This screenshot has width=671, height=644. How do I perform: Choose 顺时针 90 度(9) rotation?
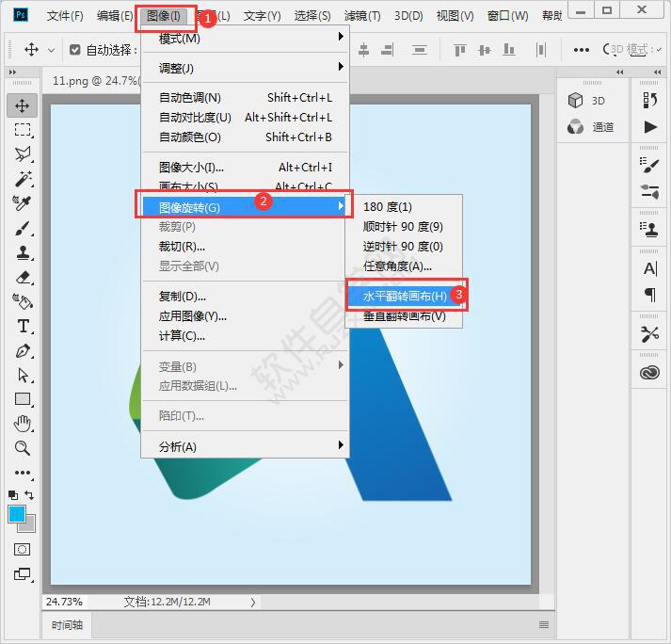404,227
